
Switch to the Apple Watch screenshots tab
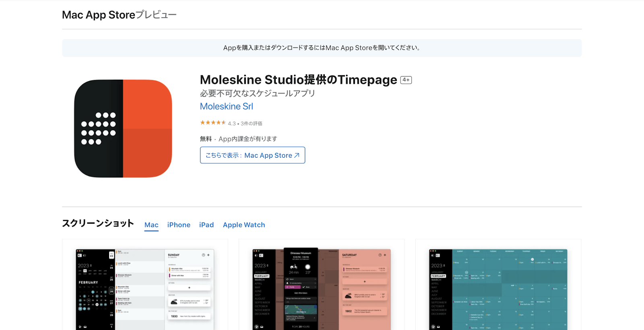(244, 225)
